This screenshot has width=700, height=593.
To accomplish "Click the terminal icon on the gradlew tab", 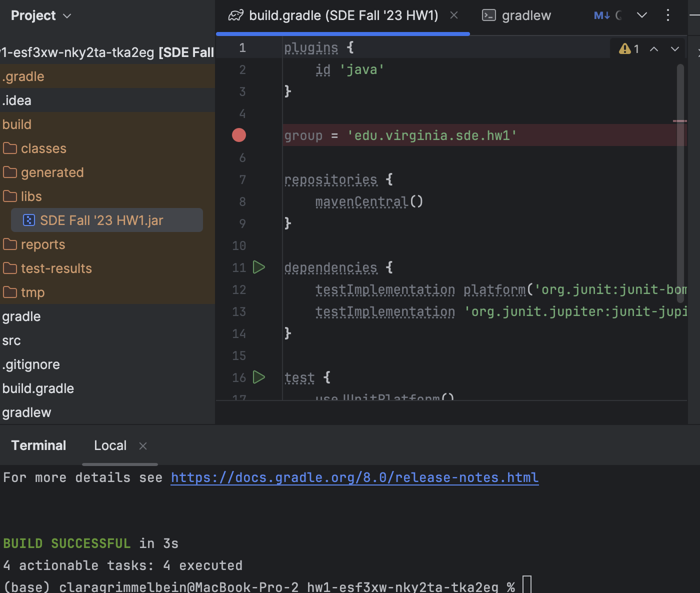I will click(x=488, y=15).
